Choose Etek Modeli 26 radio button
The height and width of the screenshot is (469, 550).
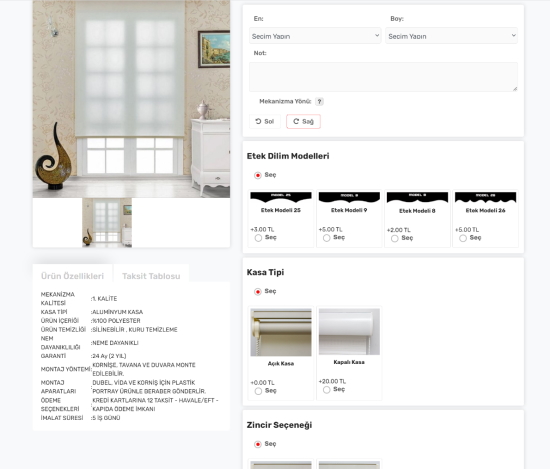(463, 238)
